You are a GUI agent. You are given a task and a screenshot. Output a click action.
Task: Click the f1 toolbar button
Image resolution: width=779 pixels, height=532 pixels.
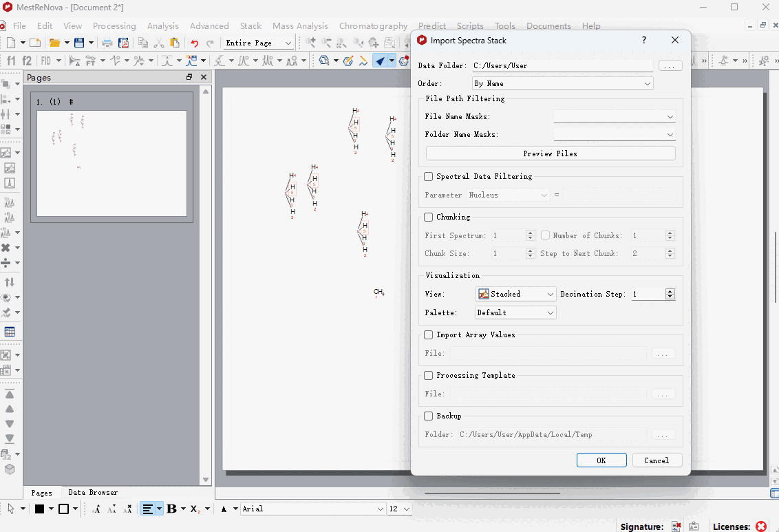click(11, 61)
